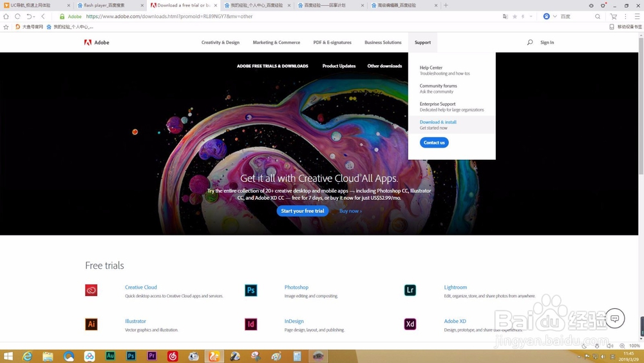The width and height of the screenshot is (644, 363).
Task: Click the browser home button
Action: pyautogui.click(x=6, y=17)
